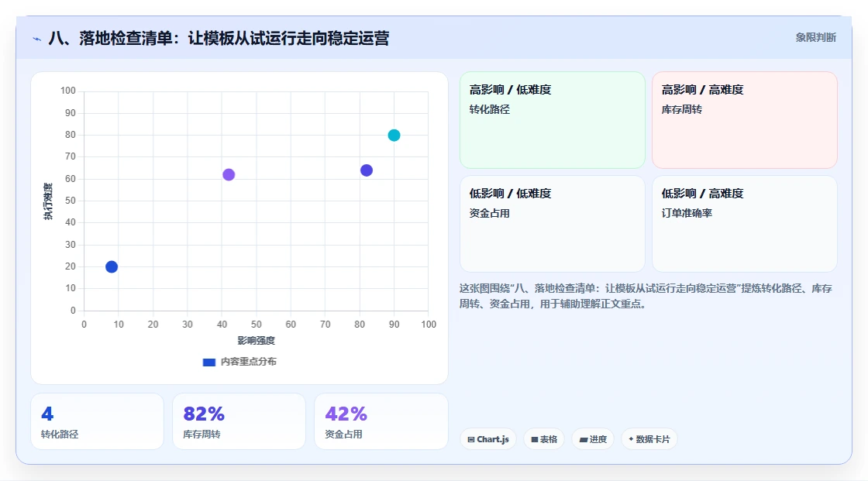868x481 pixels.
Task: Click the stat card showing 4
Action: pos(98,422)
